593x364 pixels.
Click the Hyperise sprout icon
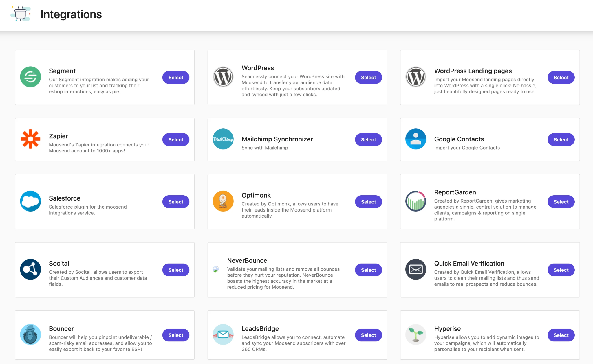(x=416, y=334)
